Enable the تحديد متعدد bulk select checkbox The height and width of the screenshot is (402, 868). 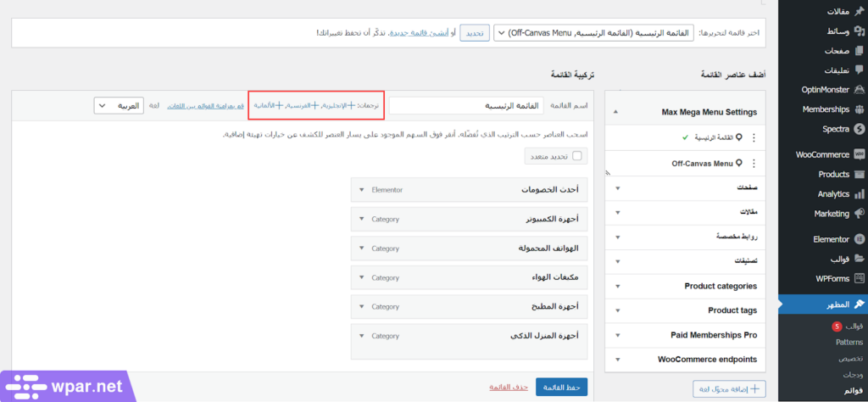[577, 156]
